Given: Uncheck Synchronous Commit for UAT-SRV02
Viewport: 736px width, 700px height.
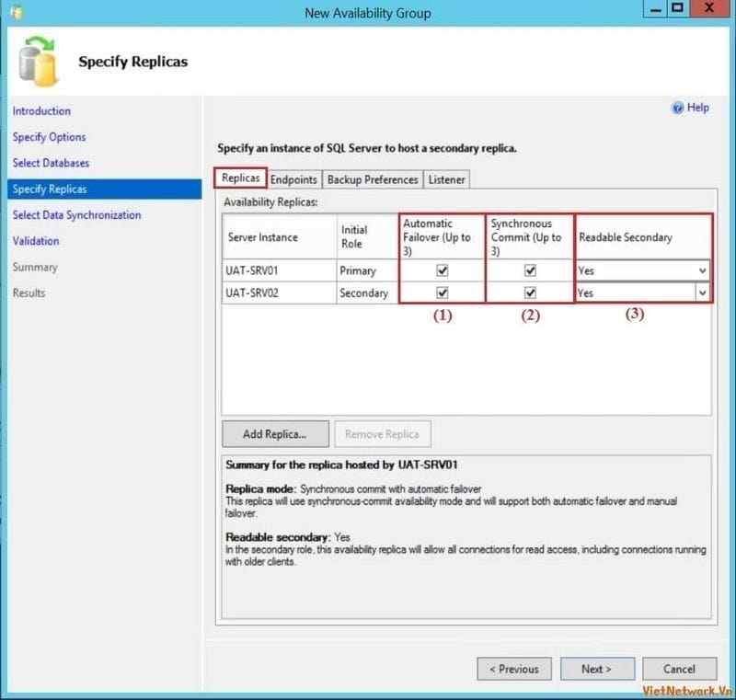Looking at the screenshot, I should click(x=530, y=293).
